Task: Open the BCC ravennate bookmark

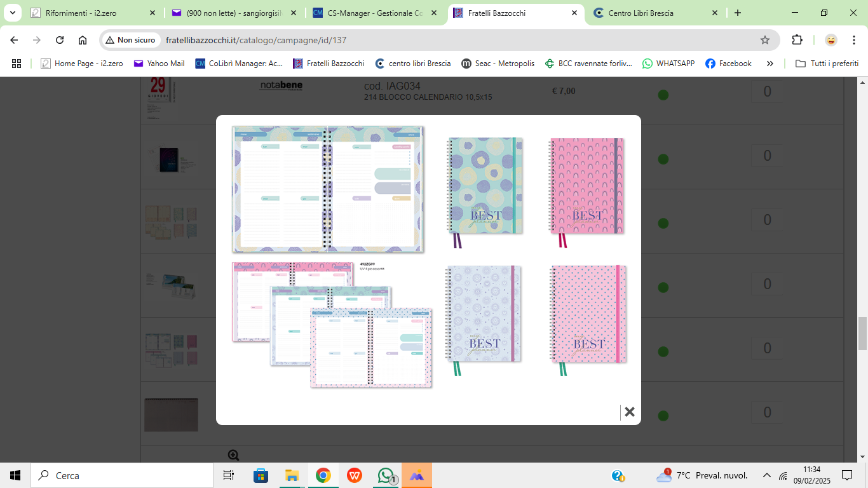Action: pyautogui.click(x=588, y=64)
